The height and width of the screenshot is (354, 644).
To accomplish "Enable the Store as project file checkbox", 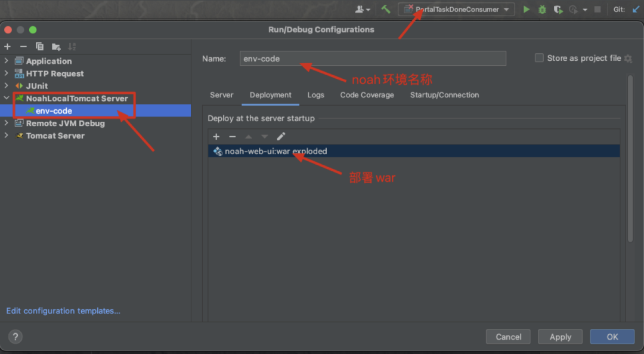I will pos(539,58).
